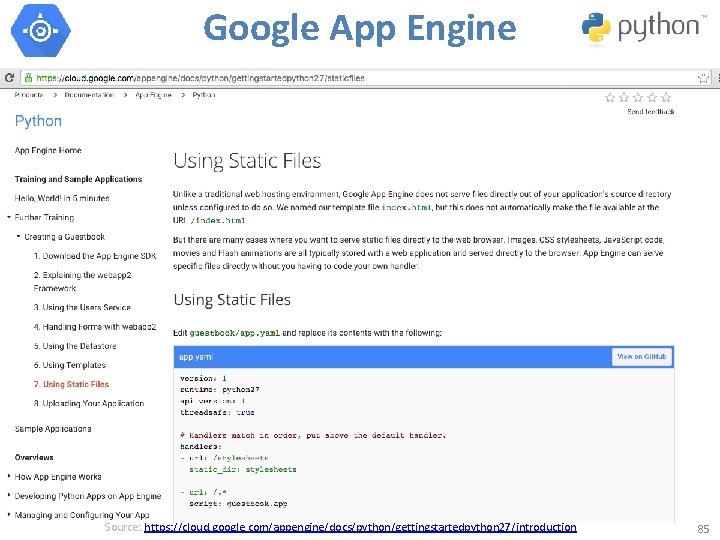Click the Python sidebar heading
720x540 pixels.
38,121
